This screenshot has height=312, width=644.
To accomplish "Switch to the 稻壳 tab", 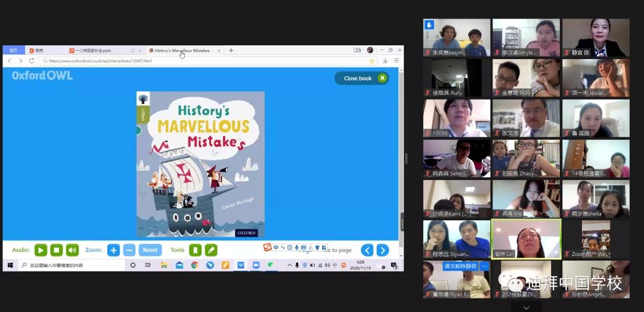I will click(x=45, y=50).
